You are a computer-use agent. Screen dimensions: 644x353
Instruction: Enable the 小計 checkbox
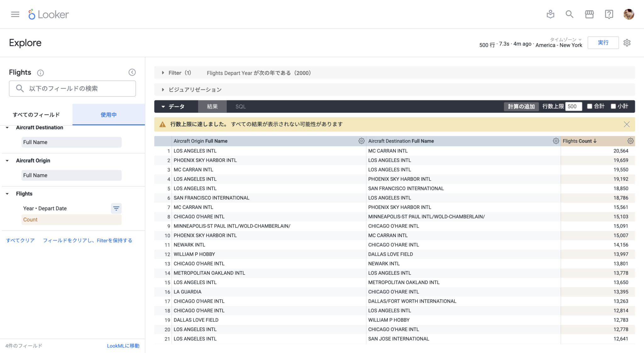pos(613,106)
